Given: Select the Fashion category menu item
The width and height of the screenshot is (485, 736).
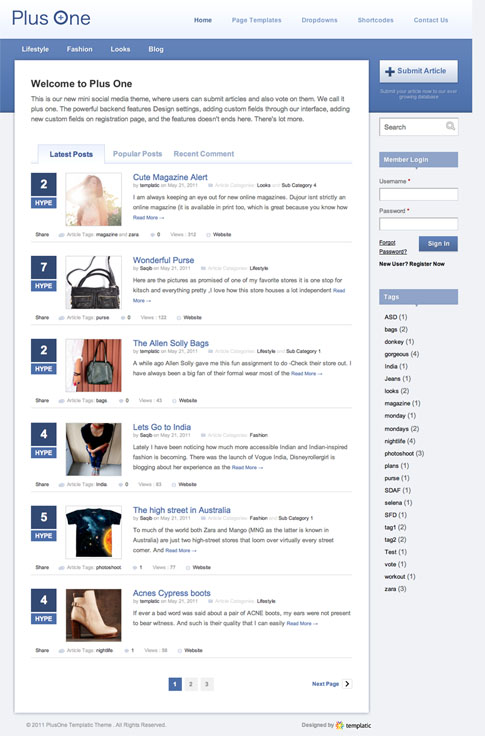Looking at the screenshot, I should click(79, 49).
